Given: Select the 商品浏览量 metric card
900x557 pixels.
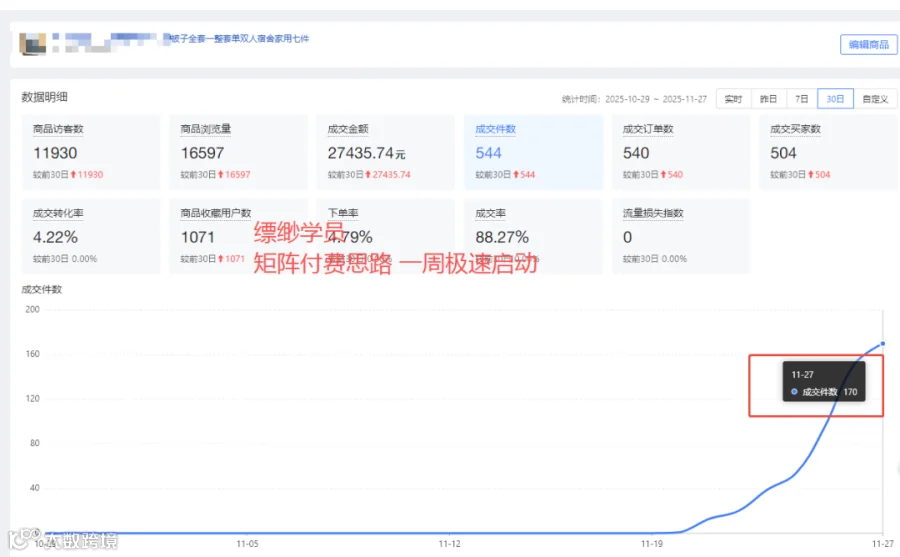Looking at the screenshot, I should [238, 152].
